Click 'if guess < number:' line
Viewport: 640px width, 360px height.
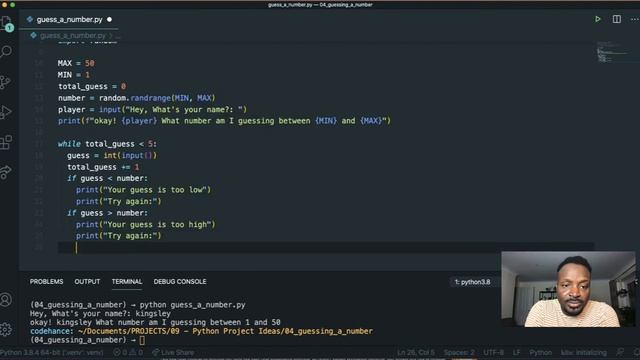(107, 178)
